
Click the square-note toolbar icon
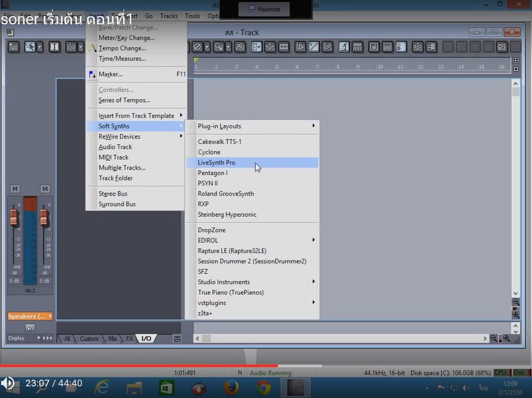(374, 47)
